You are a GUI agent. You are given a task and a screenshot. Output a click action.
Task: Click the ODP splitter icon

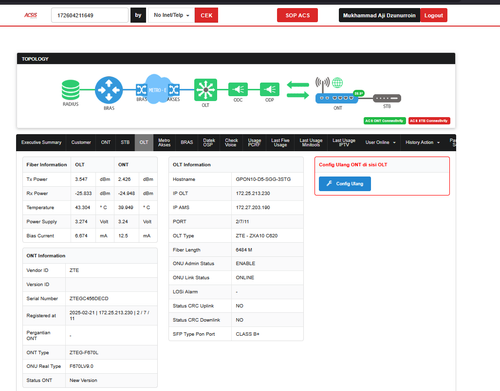click(269, 89)
